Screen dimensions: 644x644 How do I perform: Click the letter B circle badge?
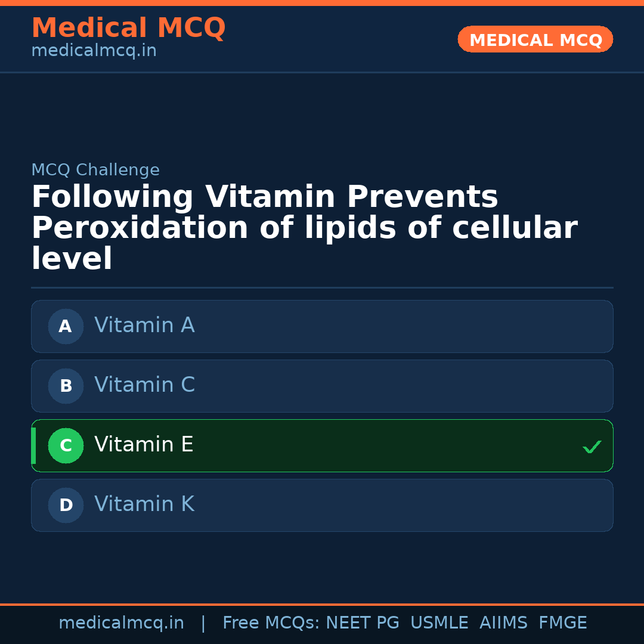66,386
